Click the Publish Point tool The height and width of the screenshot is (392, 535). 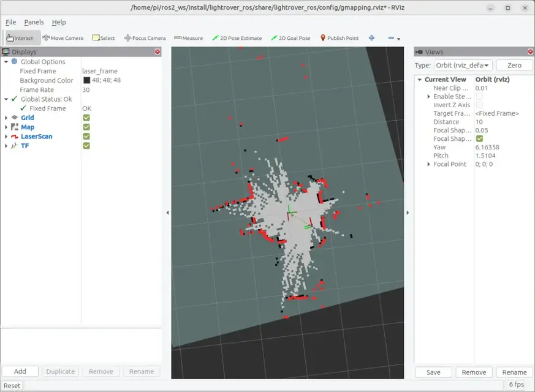(339, 38)
